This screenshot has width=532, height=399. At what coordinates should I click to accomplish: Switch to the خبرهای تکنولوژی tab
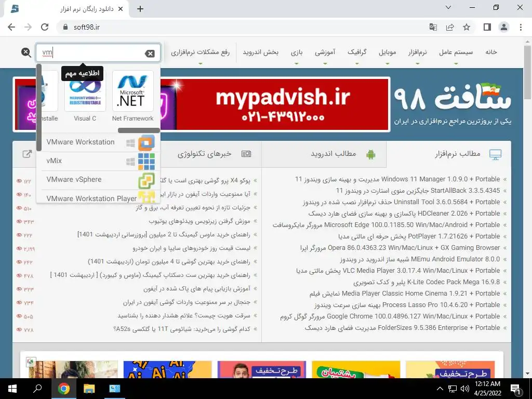tap(211, 154)
